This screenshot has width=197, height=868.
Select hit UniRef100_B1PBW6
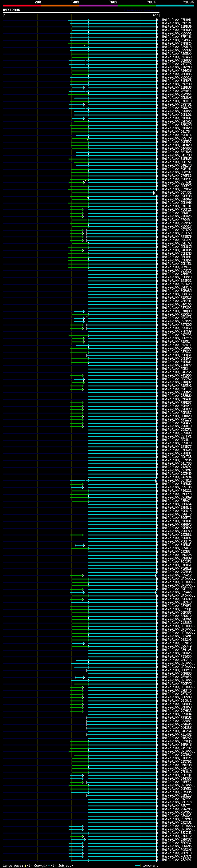click(176, 88)
